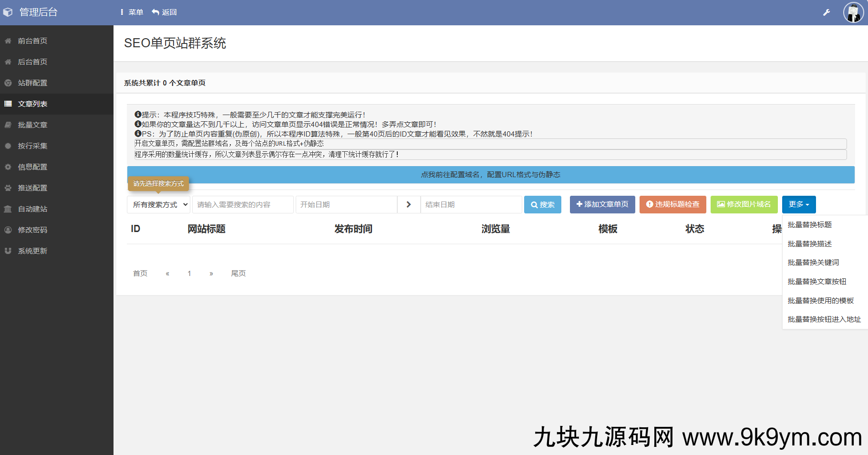The width and height of the screenshot is (868, 455).
Task: Click the 添加文章单页 button
Action: click(602, 204)
